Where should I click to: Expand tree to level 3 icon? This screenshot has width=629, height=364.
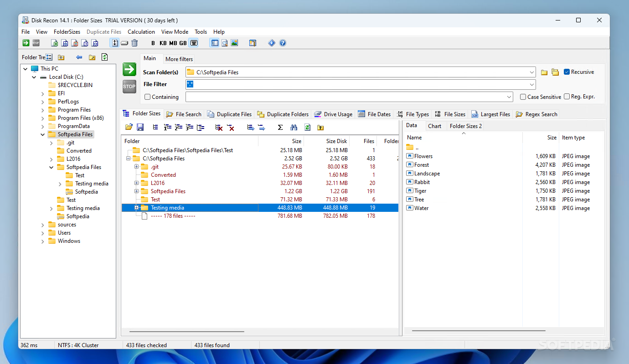point(189,127)
